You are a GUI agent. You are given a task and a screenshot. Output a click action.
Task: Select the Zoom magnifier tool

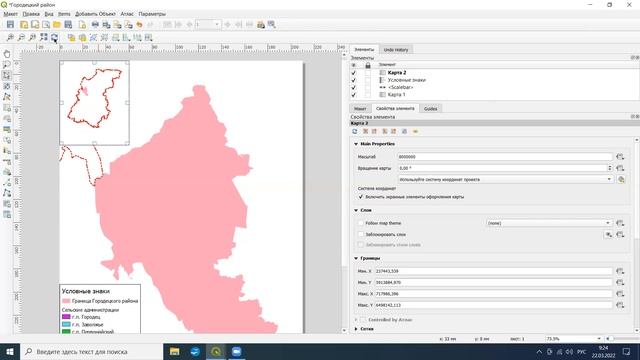tap(7, 64)
